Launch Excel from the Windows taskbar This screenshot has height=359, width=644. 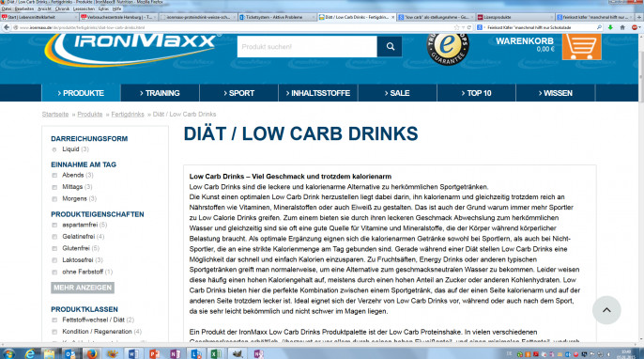[x=216, y=353]
